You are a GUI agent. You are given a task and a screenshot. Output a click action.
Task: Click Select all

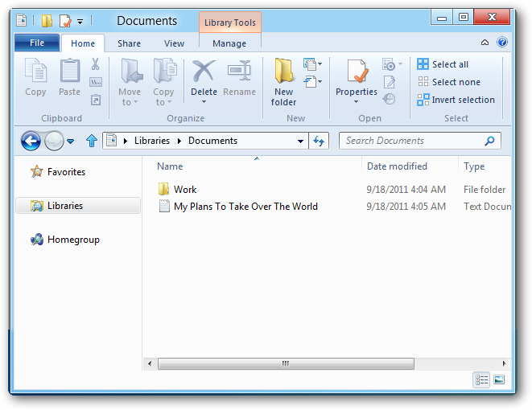coord(443,64)
